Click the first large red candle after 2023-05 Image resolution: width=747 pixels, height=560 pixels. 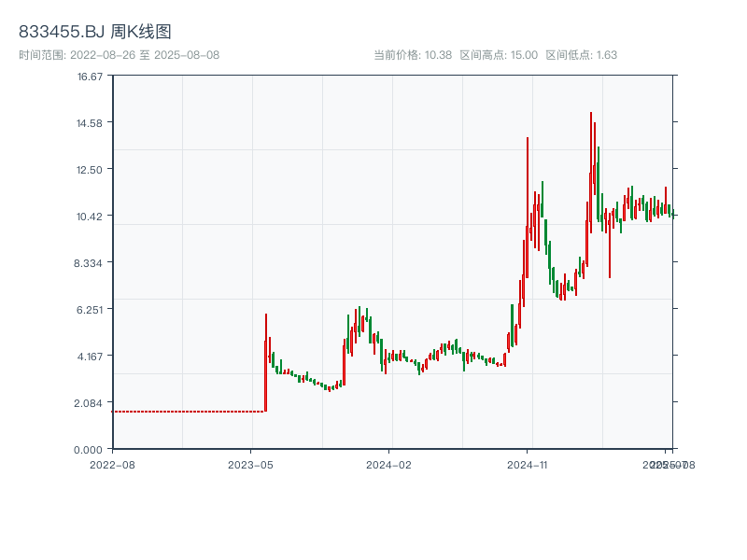tap(266, 362)
